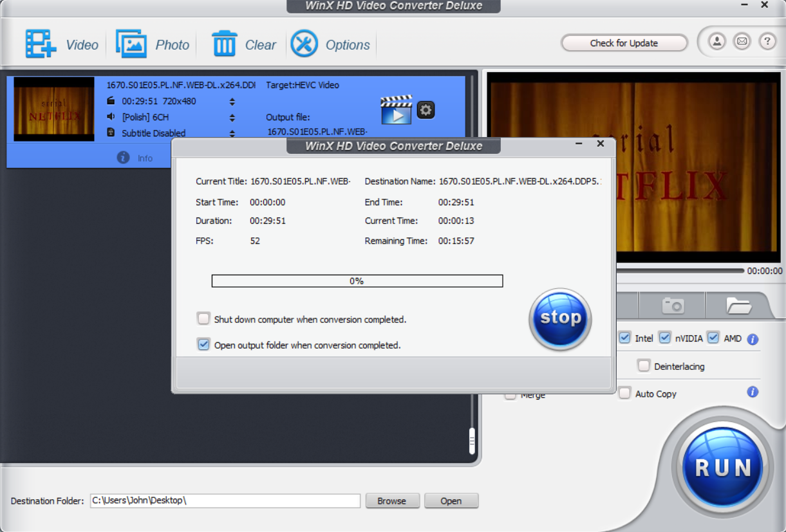Screen dimensions: 786x532
Task: Open the Options wrench icon
Action: coord(304,44)
